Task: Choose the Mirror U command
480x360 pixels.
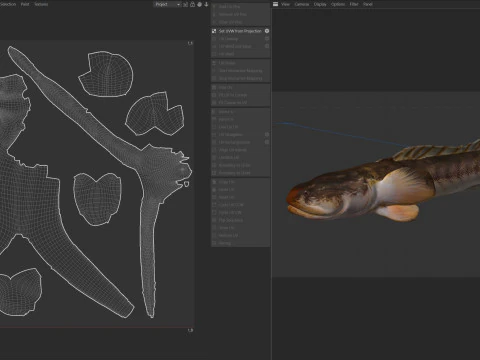Action: (226, 112)
